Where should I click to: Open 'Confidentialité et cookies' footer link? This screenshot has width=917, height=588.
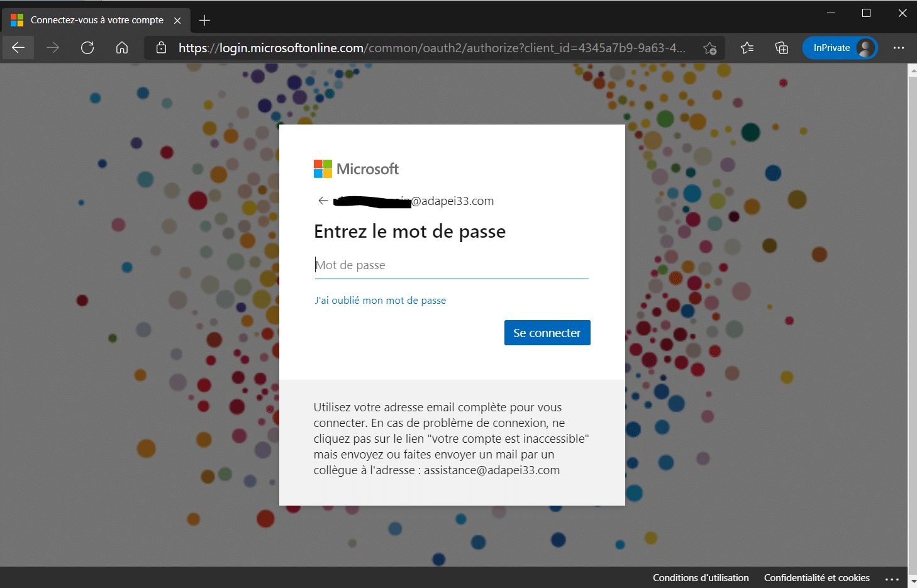[817, 578]
